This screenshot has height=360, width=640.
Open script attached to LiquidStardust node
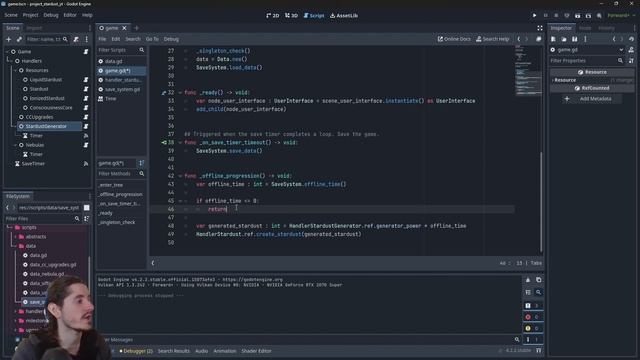86,80
